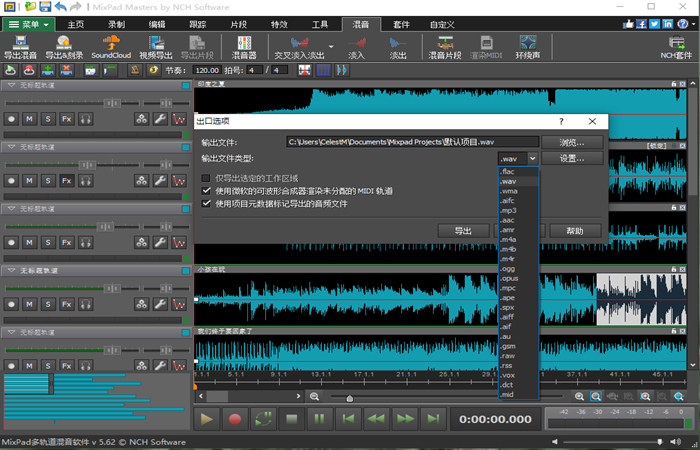The width and height of the screenshot is (700, 450).
Task: Click the save disk icon in the title bar
Action: [x=45, y=7]
